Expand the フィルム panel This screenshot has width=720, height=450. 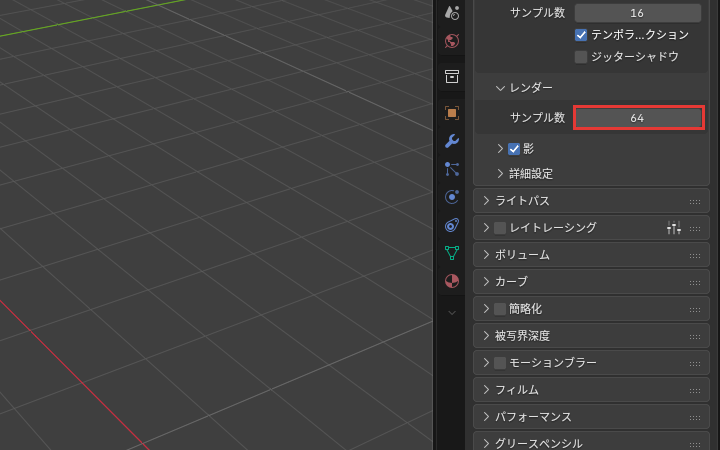(x=486, y=390)
